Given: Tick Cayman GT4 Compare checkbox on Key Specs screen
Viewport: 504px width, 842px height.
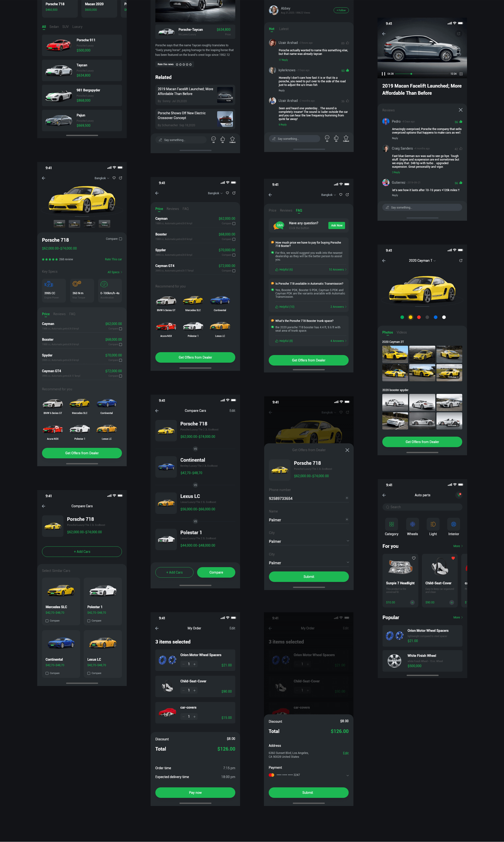Looking at the screenshot, I should pyautogui.click(x=121, y=376).
